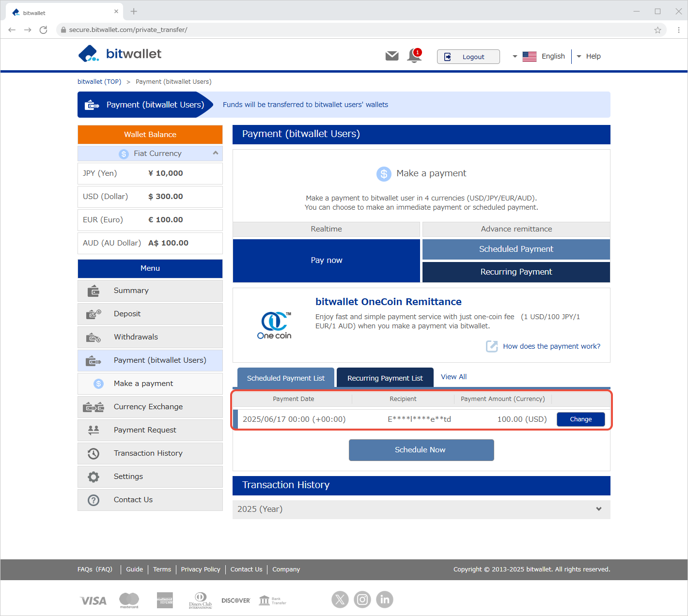This screenshot has width=688, height=616.
Task: Select the USD (Dollar) balance row
Action: 150,197
